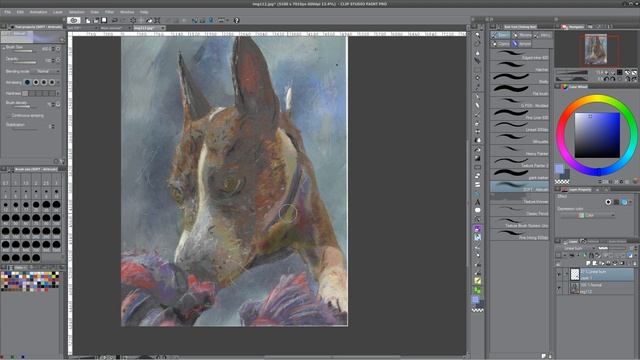Select the Silhouette brush
Viewport: 640px width, 360px height.
pos(520,138)
